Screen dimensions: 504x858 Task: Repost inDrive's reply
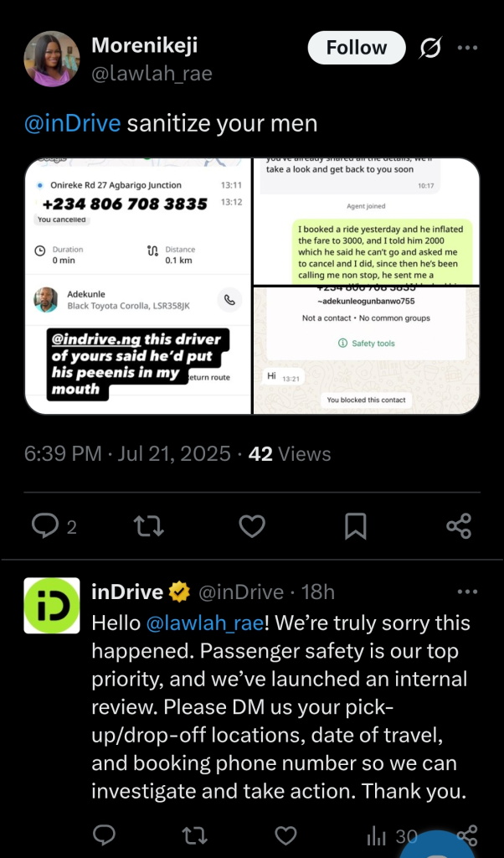[194, 835]
